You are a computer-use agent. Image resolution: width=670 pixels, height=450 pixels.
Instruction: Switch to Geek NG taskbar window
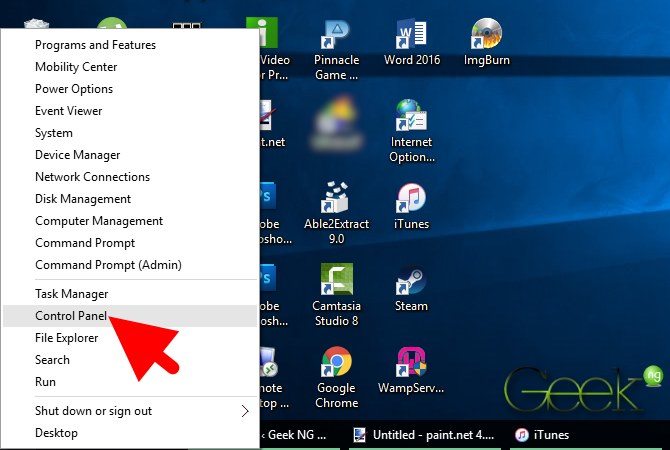coord(299,435)
